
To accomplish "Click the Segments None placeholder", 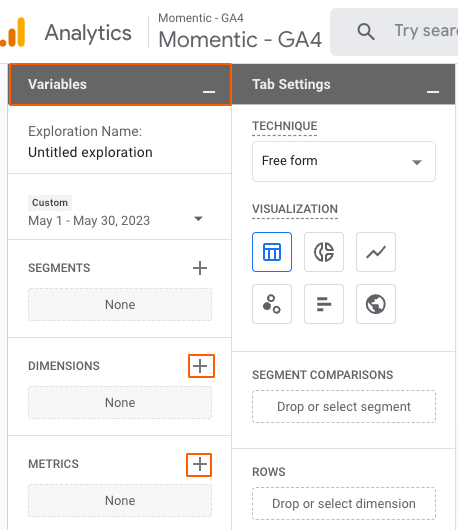I will (x=120, y=305).
